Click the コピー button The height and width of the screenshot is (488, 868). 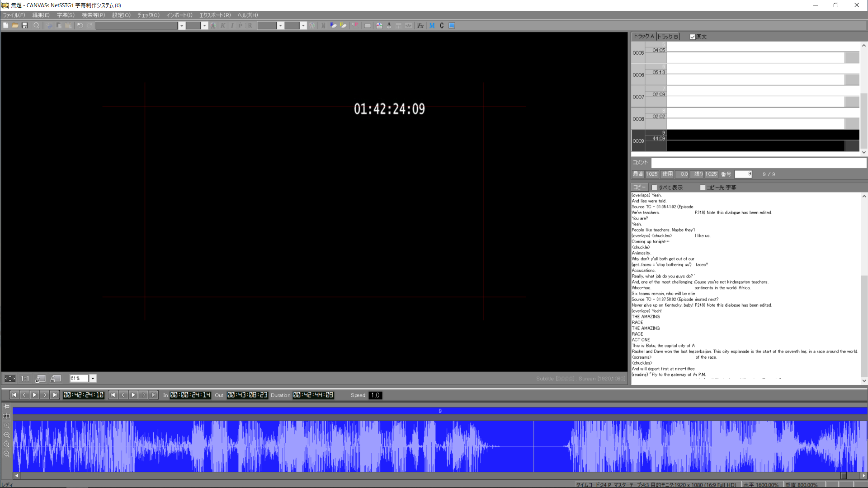coord(639,187)
